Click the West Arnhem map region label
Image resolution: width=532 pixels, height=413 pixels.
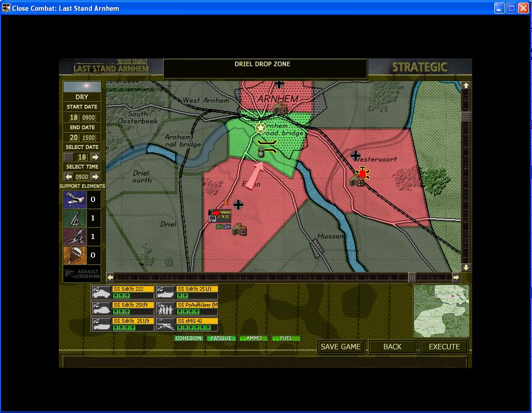pos(206,100)
